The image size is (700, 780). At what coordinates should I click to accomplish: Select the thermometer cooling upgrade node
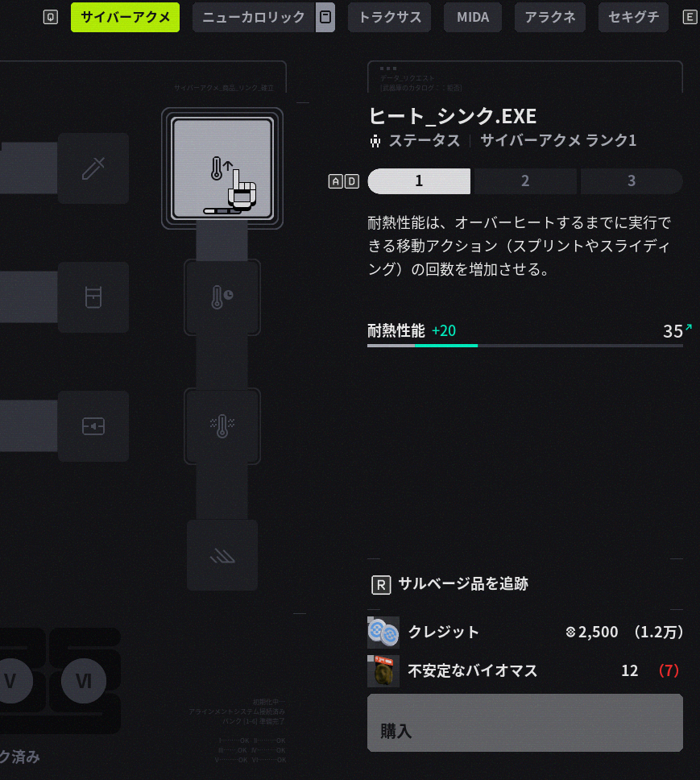tap(222, 426)
